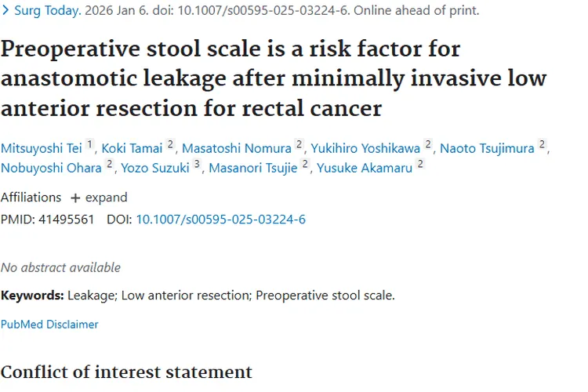Open author Masanori Tsujie's link

[x=253, y=168]
